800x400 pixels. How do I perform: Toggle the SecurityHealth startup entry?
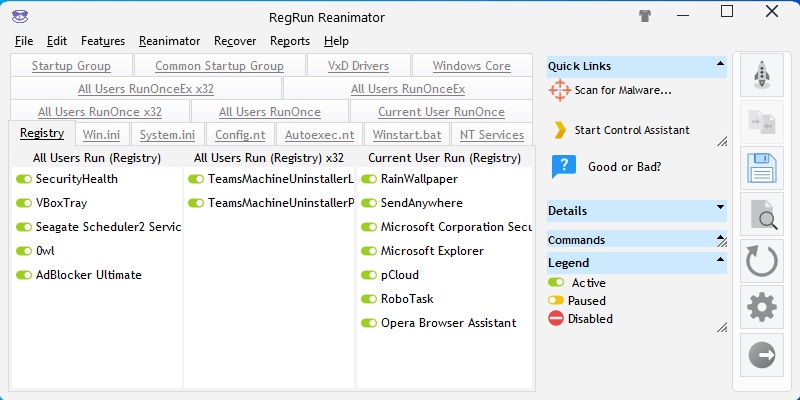pos(24,179)
